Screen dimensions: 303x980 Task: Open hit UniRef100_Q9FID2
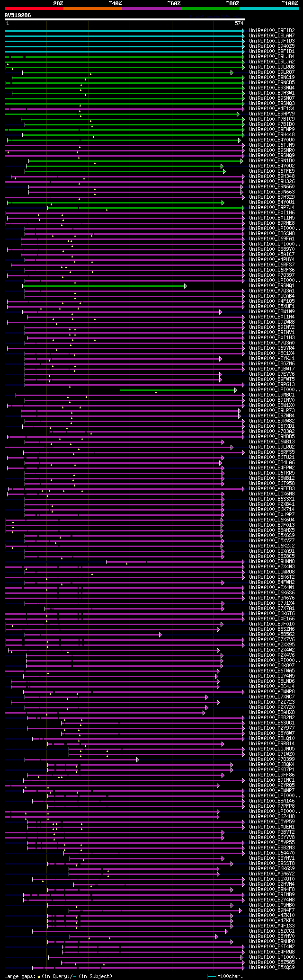272,31
